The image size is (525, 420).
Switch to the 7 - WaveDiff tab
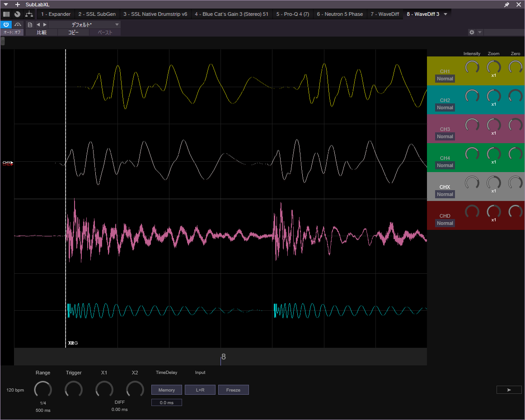384,14
